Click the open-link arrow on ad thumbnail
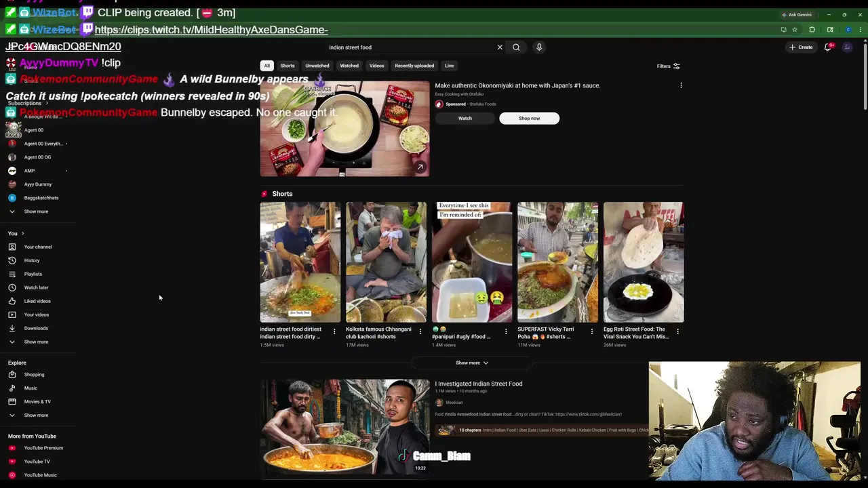The image size is (868, 488). point(420,167)
